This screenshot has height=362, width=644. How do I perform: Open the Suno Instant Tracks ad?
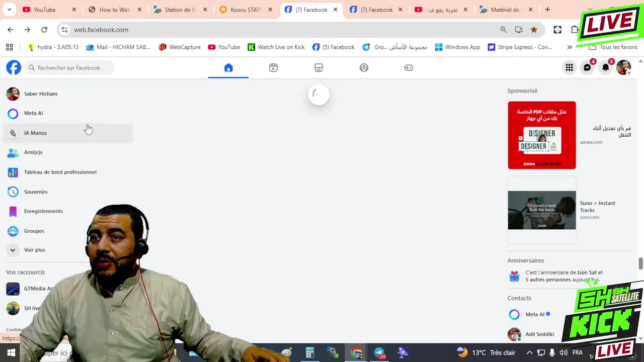pyautogui.click(x=569, y=210)
